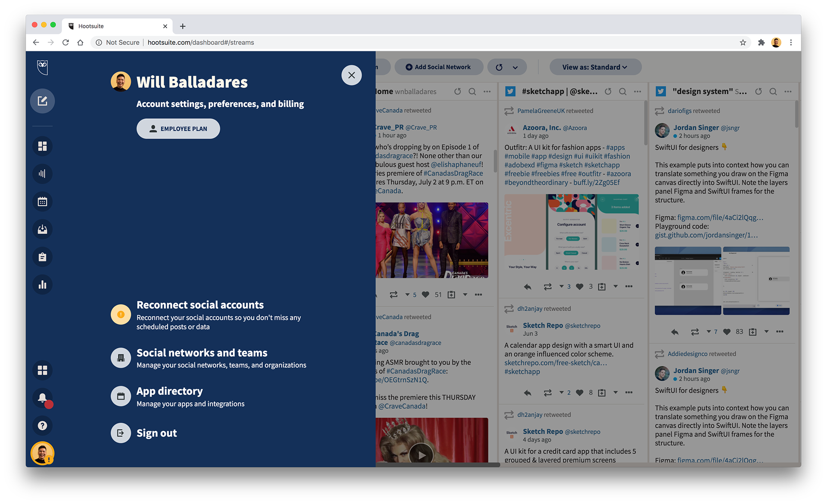Open #sketchapp stream more options
Image resolution: width=827 pixels, height=504 pixels.
[x=637, y=92]
